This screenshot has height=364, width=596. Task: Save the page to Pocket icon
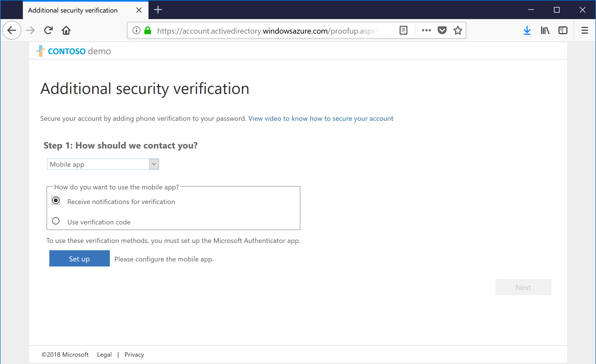[442, 30]
